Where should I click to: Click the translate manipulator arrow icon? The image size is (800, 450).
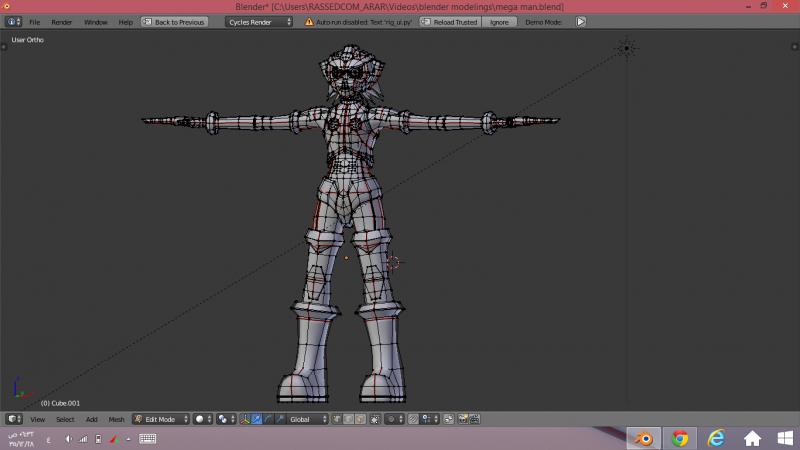(257, 419)
